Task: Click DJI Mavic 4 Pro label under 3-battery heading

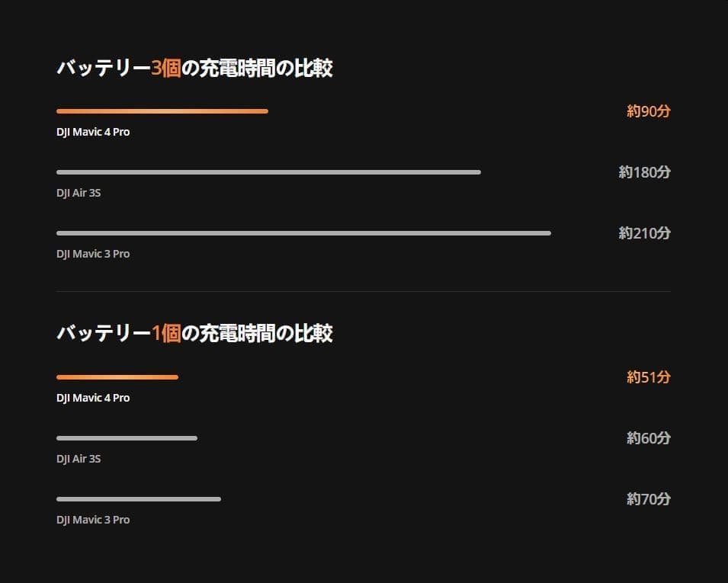Action: click(93, 132)
